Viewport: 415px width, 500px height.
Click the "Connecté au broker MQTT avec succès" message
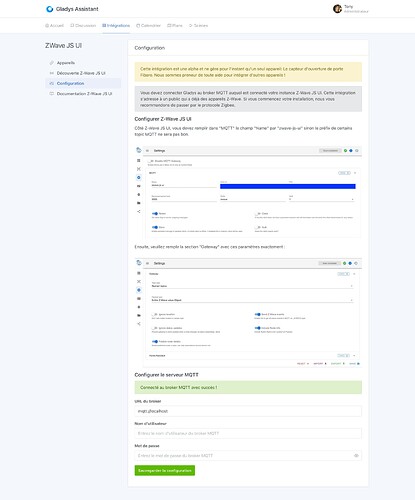[x=248, y=387]
